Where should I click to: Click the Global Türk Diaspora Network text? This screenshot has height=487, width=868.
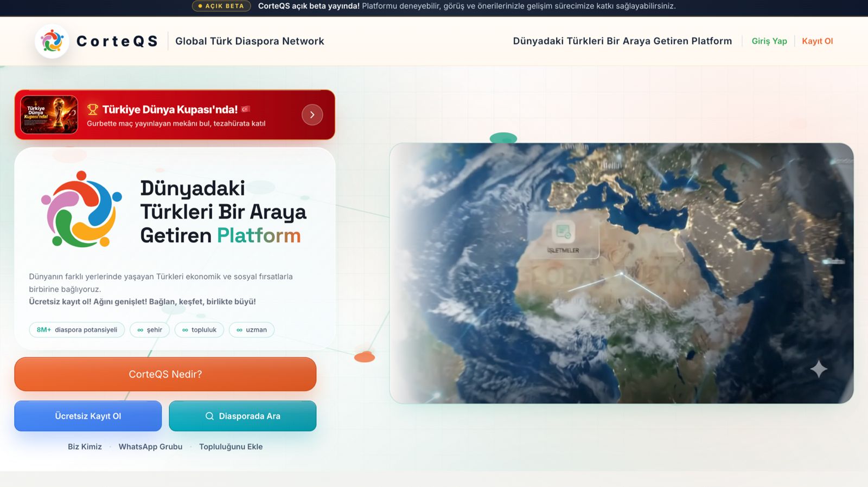(x=250, y=41)
